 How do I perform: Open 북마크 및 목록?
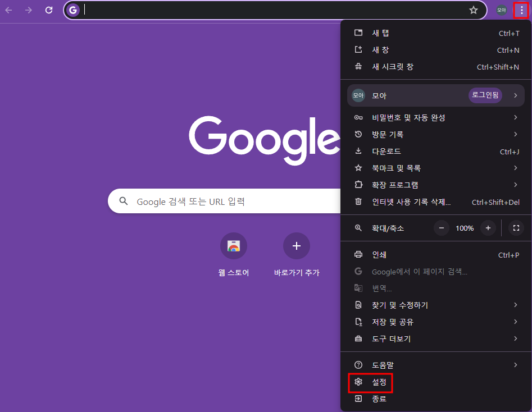tap(436, 168)
